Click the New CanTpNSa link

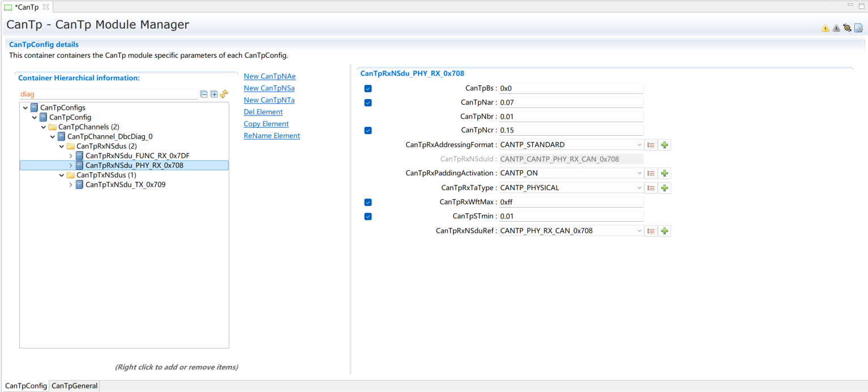[269, 88]
